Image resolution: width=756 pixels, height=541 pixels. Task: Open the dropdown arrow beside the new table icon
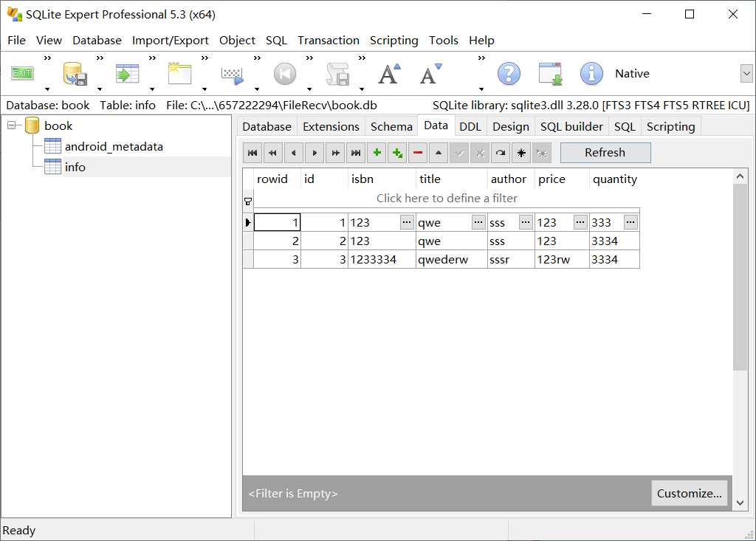(205, 89)
